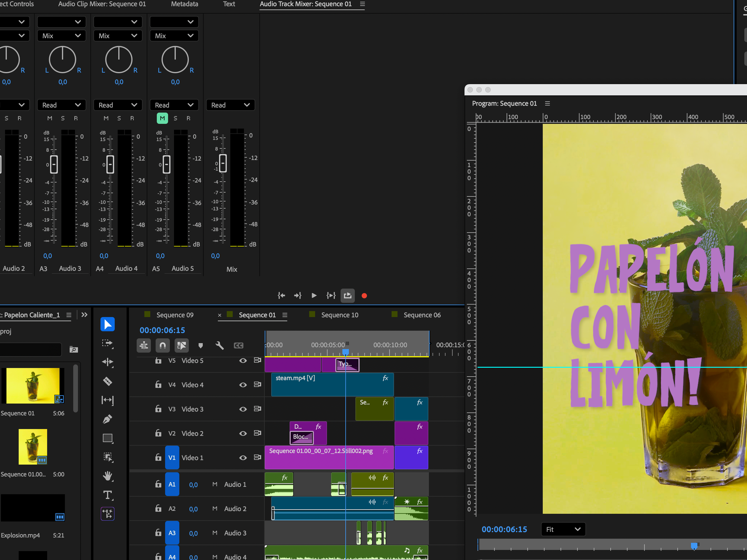Toggle lock on Video 2 track
This screenshot has width=747, height=560.
click(x=158, y=433)
